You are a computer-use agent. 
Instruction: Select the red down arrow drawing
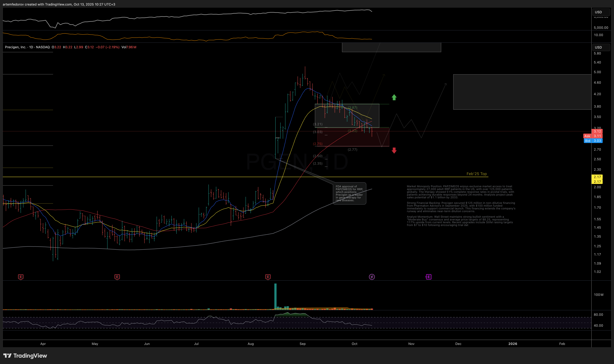coord(394,150)
